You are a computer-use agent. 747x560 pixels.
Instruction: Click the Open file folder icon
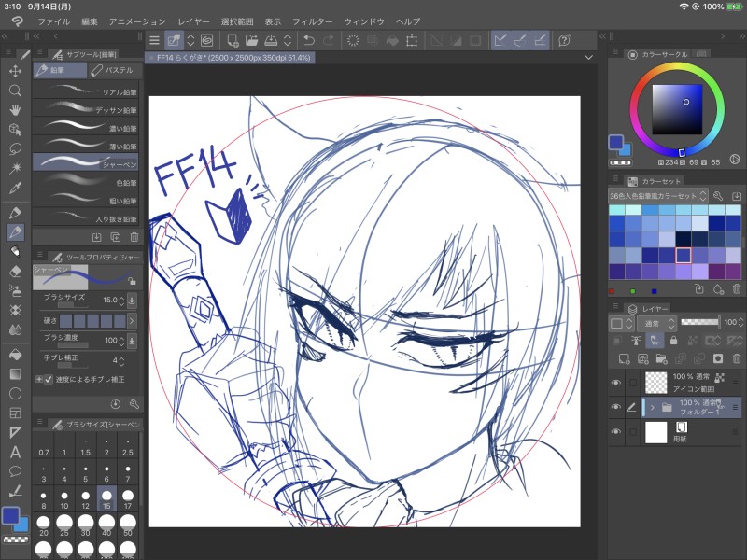coord(251,40)
